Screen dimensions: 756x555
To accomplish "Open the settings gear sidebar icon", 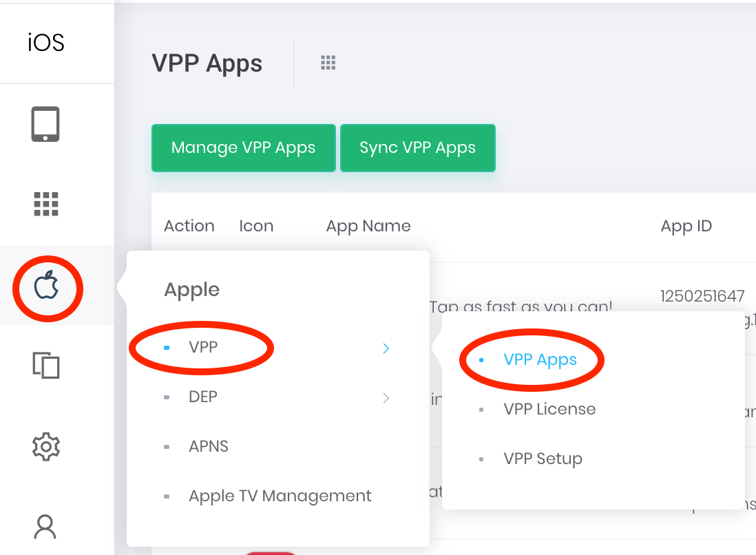I will (x=46, y=447).
